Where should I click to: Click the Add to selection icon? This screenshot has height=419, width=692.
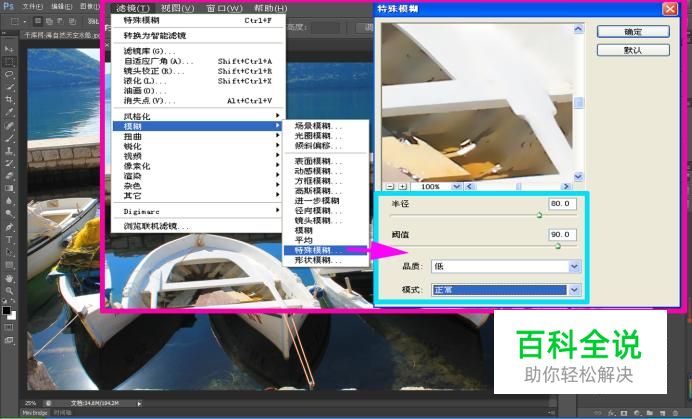[49, 21]
